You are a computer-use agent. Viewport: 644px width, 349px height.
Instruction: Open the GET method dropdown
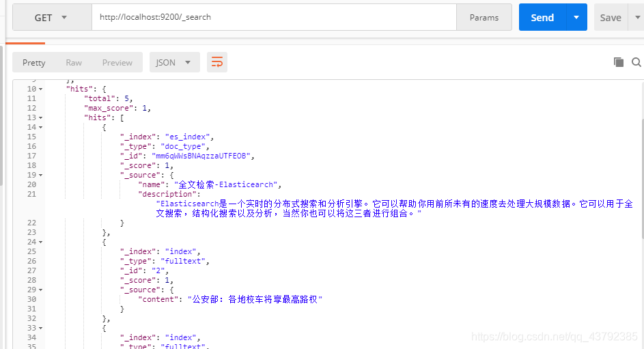coord(52,17)
